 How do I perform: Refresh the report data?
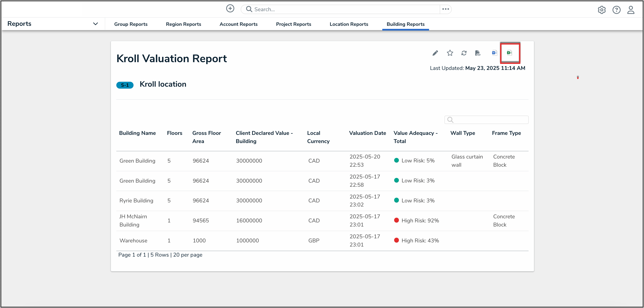(464, 53)
